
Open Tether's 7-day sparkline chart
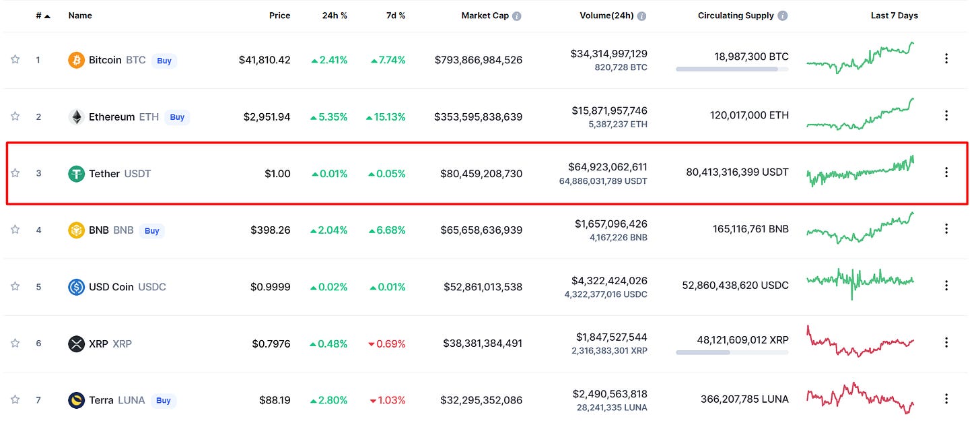[x=860, y=172]
